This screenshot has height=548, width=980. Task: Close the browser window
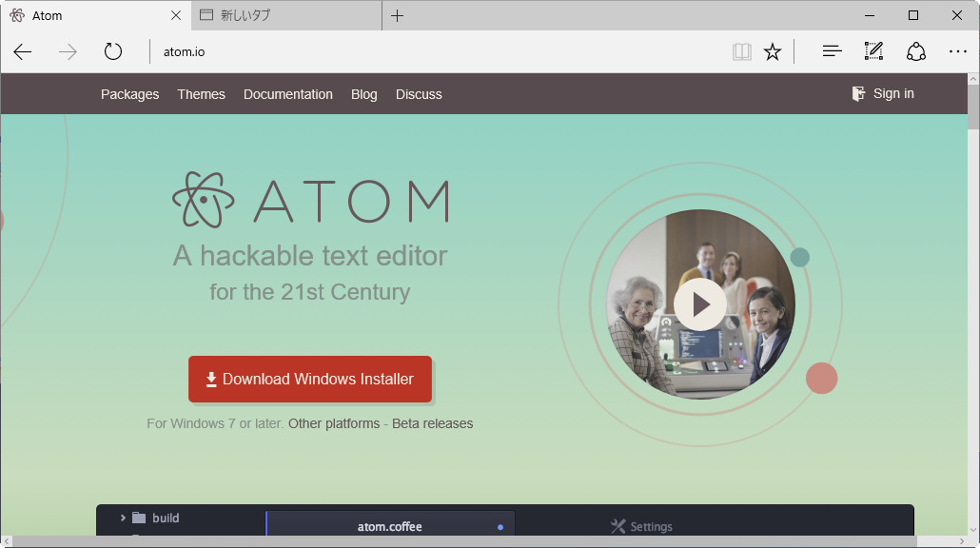(957, 15)
